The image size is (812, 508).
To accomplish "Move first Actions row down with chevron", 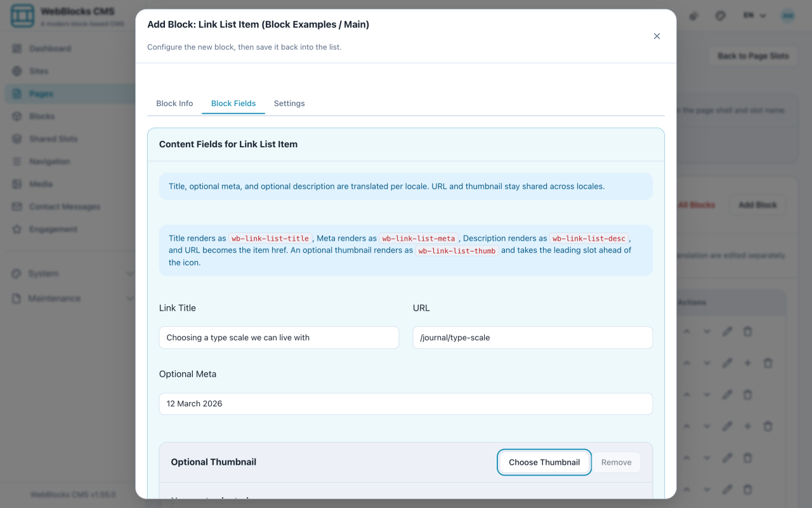I will tap(707, 331).
